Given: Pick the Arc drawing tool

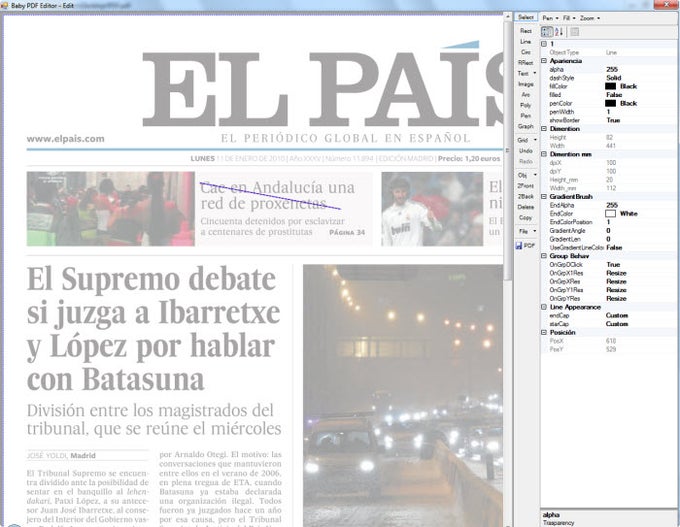Looking at the screenshot, I should pos(526,95).
